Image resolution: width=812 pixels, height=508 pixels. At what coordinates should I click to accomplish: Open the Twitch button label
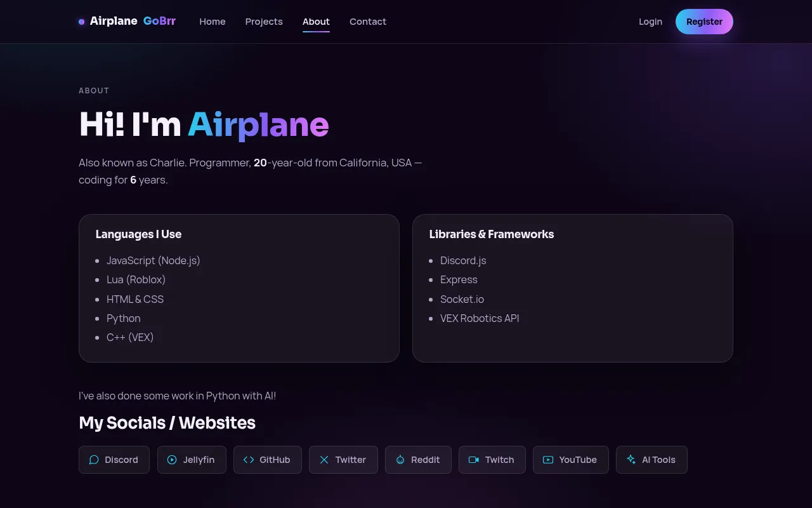tap(499, 460)
